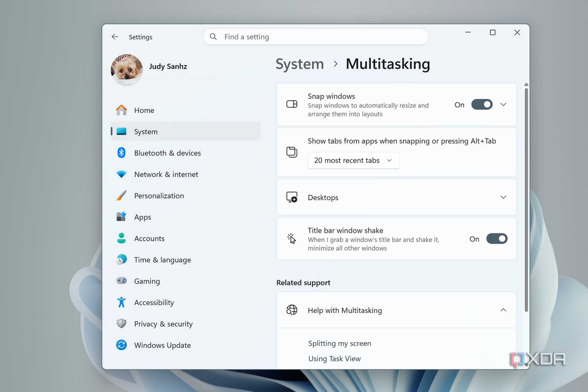Click the vertical scrollbar thumb
588x392 pixels.
(526, 200)
